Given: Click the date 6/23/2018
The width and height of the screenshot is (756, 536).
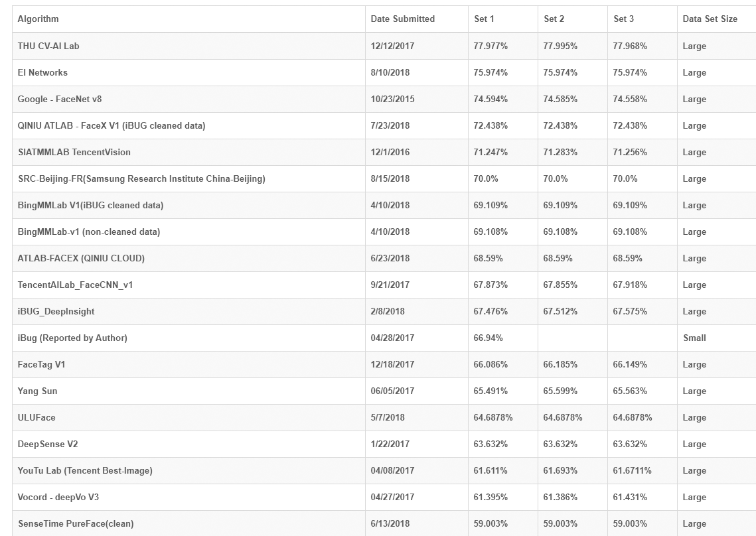Looking at the screenshot, I should point(390,258).
